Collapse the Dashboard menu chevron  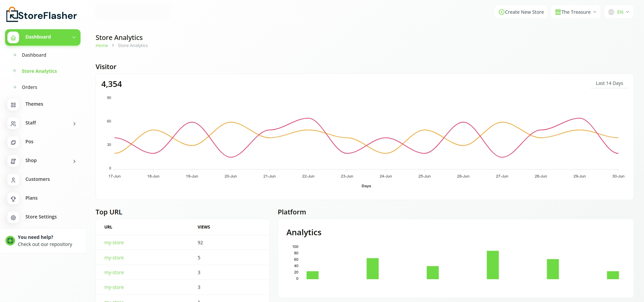(x=74, y=38)
